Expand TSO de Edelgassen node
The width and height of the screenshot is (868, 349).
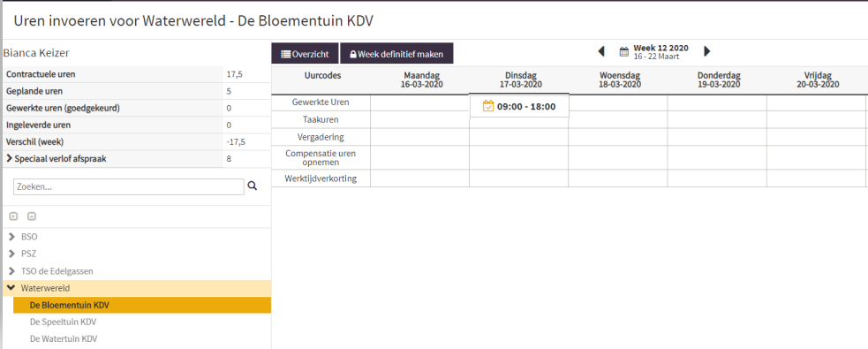coord(12,271)
